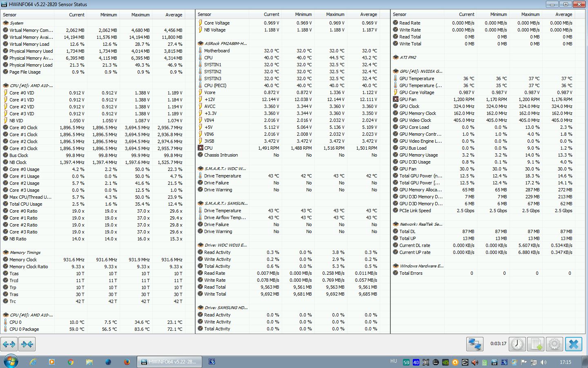Image resolution: width=588 pixels, height=368 pixels.
Task: Select the 'Core Voltage' row
Action: click(293, 23)
